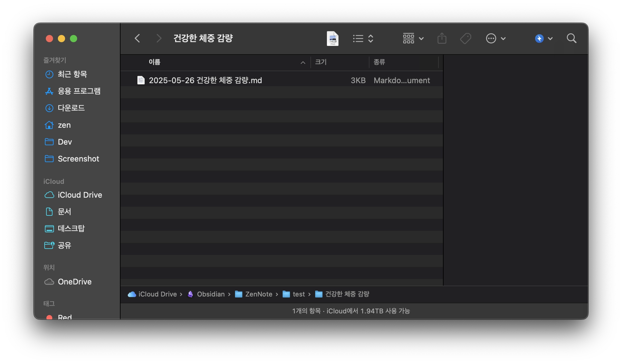The height and width of the screenshot is (364, 622).
Task: Open 데스크탑 in the sidebar
Action: [x=71, y=229]
